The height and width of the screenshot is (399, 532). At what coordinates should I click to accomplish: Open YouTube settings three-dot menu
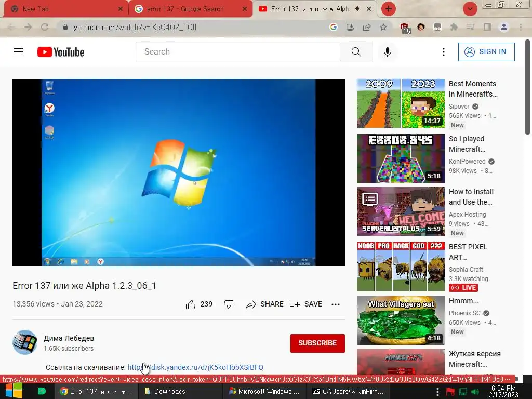coord(444,52)
